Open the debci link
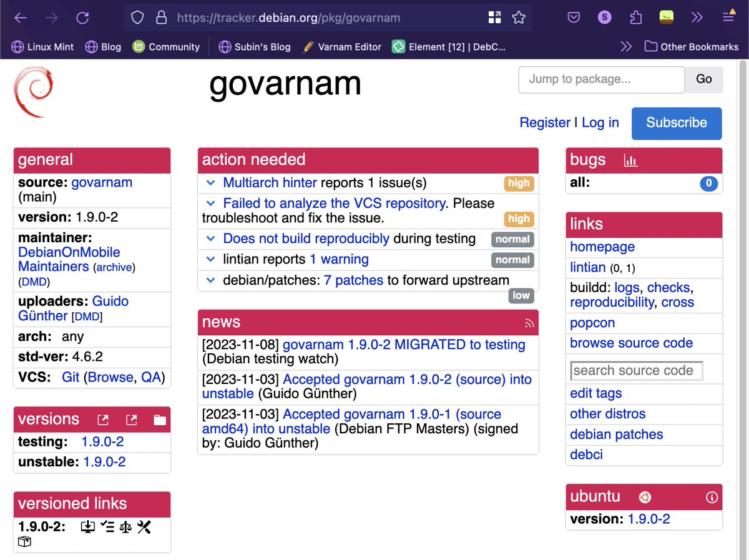 coord(586,454)
